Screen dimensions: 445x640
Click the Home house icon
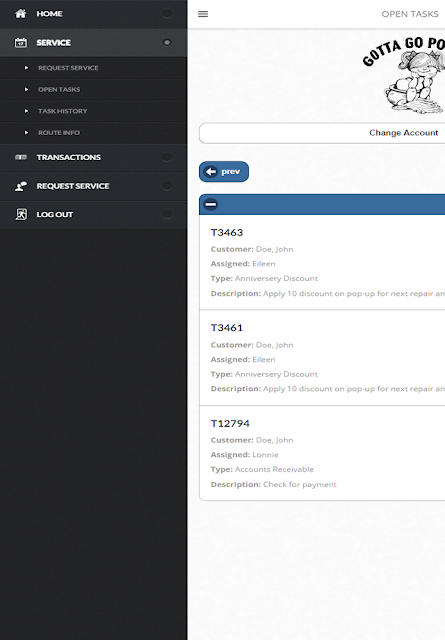point(20,14)
